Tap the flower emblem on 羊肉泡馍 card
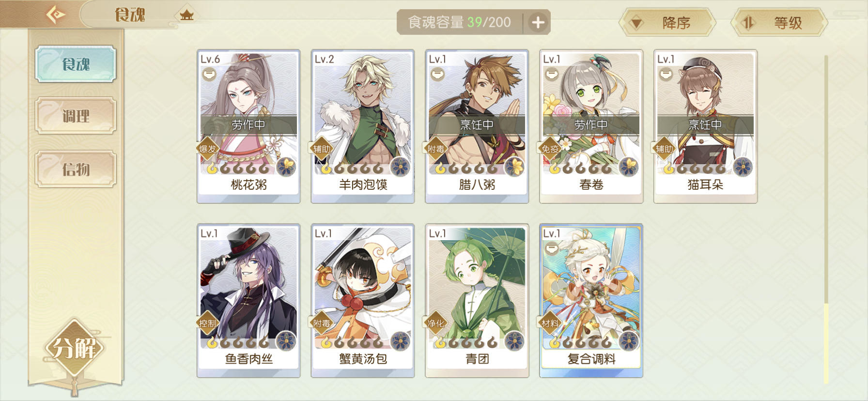 401,167
